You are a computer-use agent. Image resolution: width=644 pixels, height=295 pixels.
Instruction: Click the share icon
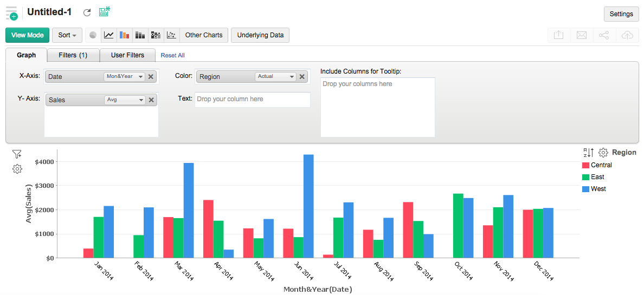point(604,35)
